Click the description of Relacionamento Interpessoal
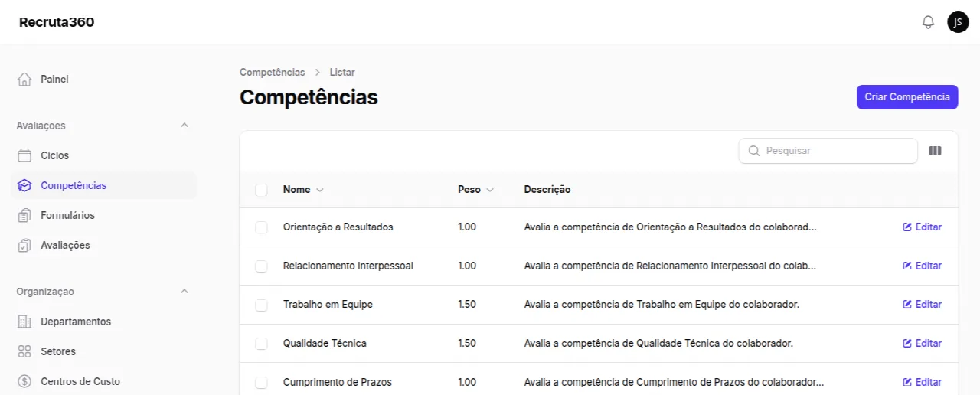980x395 pixels. pyautogui.click(x=671, y=266)
